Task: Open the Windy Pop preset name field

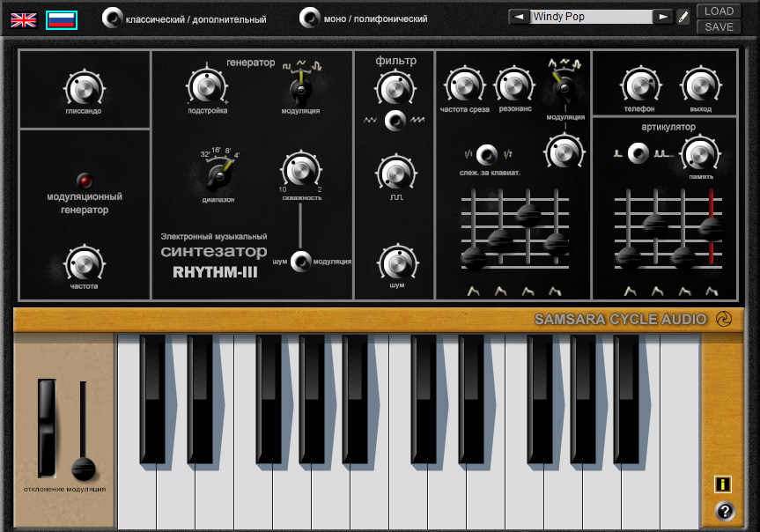Action: [x=591, y=17]
